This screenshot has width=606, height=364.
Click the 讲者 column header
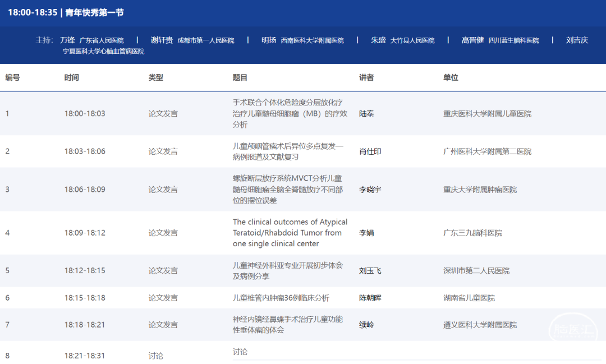pyautogui.click(x=366, y=77)
